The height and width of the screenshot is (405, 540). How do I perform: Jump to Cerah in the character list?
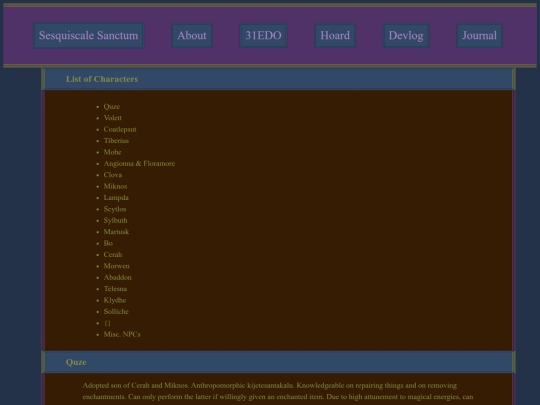(x=113, y=255)
